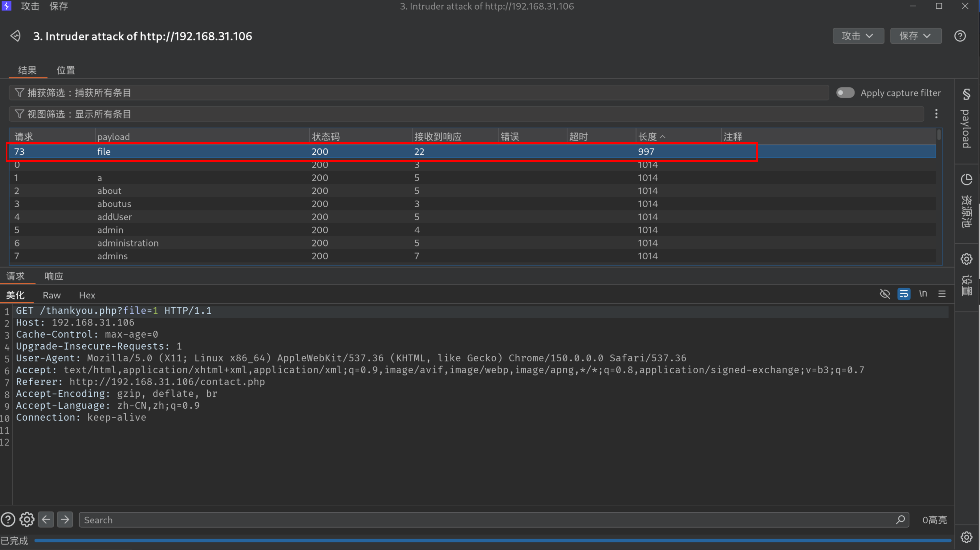The width and height of the screenshot is (980, 550).
Task: Sort by the payload column header
Action: (202, 136)
